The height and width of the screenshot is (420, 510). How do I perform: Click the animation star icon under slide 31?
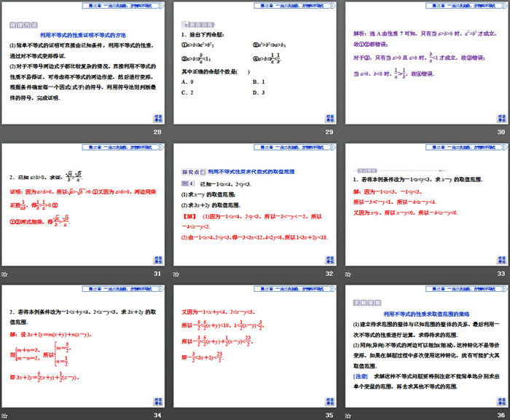(5, 274)
